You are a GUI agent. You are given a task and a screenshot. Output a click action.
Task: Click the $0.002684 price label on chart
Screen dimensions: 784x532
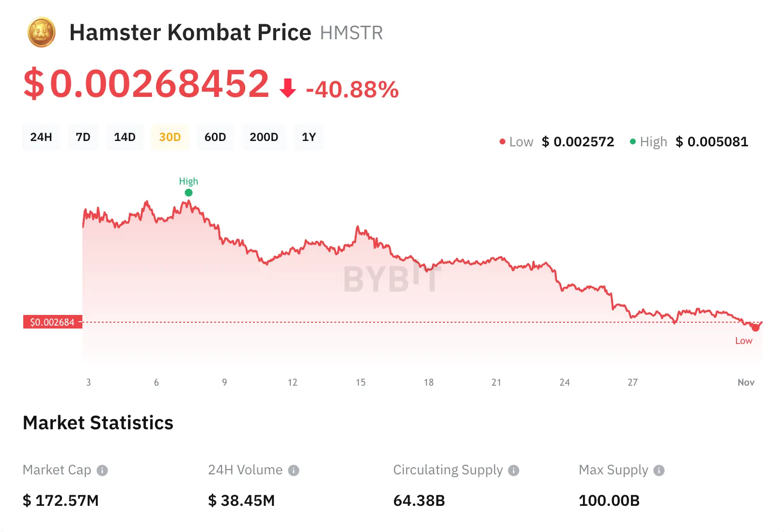tap(52, 322)
